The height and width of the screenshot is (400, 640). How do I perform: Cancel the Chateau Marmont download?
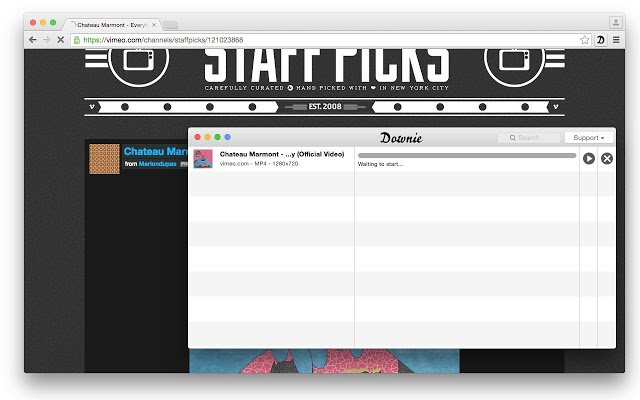[x=607, y=158]
